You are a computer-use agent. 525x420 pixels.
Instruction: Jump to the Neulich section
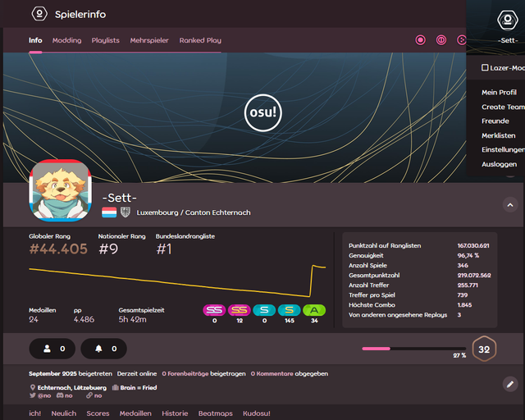64,413
